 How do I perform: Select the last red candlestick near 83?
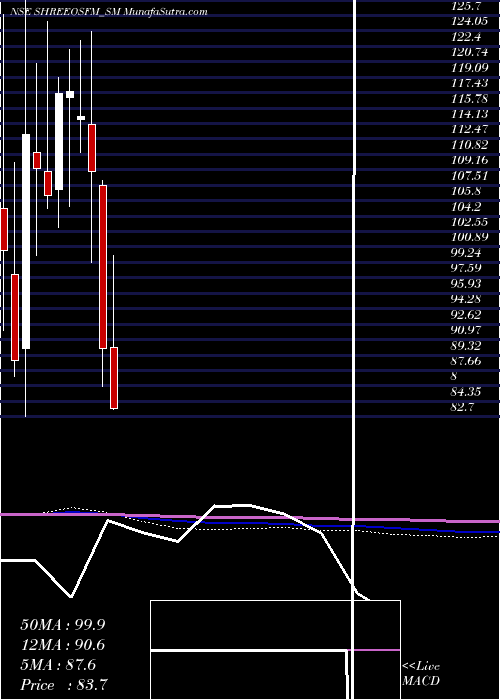[x=114, y=378]
